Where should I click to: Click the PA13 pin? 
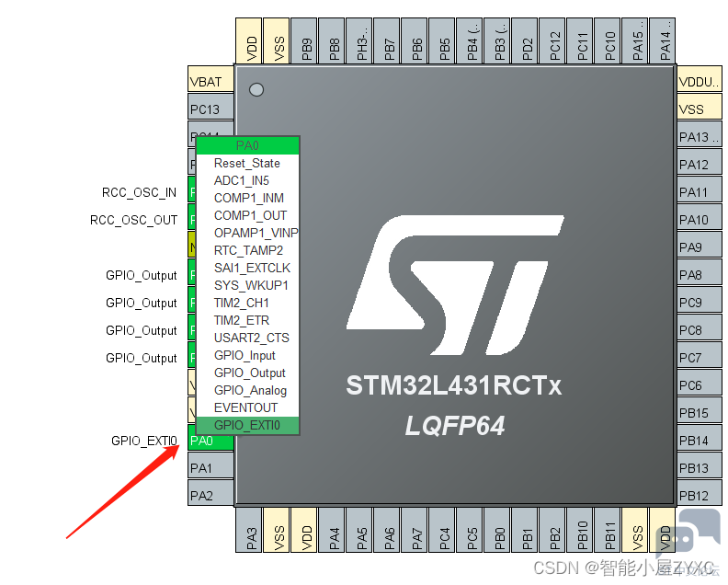pyautogui.click(x=700, y=133)
